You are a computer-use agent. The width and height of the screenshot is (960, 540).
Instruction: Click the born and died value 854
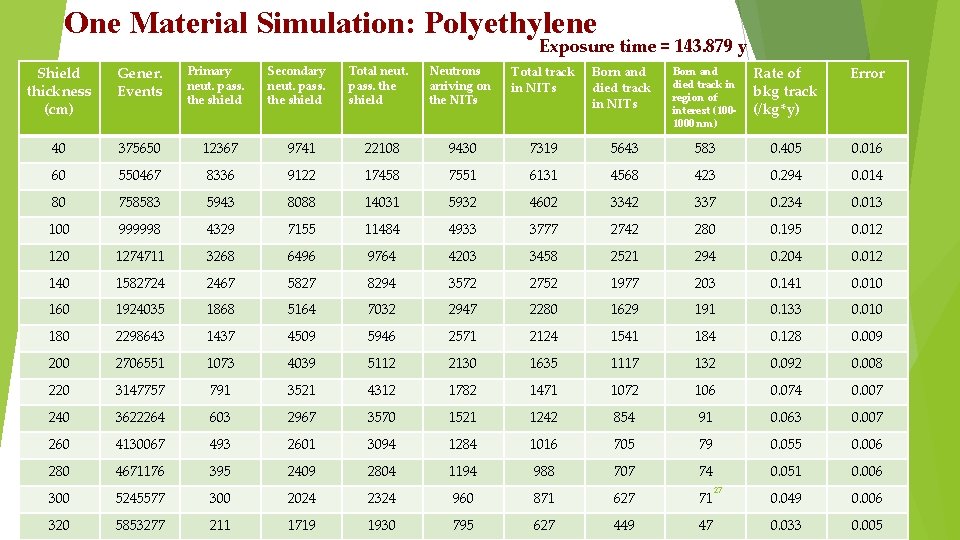[x=624, y=417]
